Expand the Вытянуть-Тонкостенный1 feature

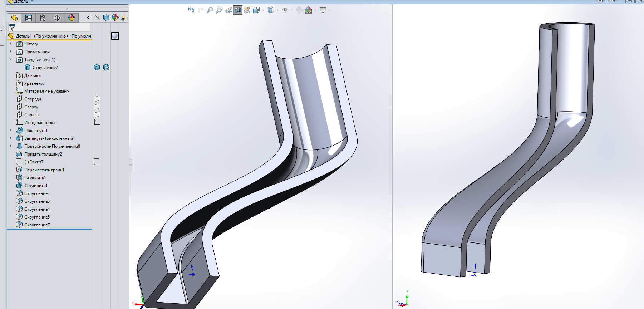[11, 138]
